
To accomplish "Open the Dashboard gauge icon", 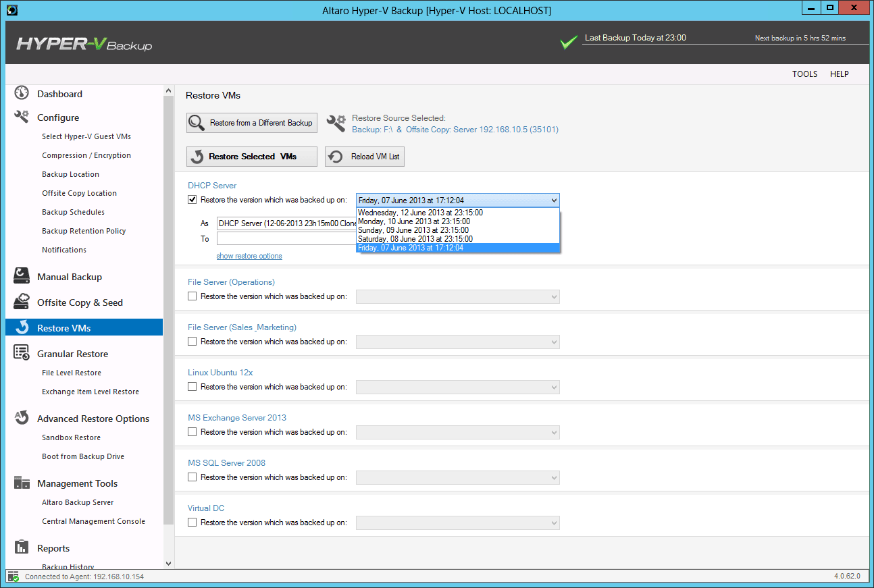I will click(22, 93).
